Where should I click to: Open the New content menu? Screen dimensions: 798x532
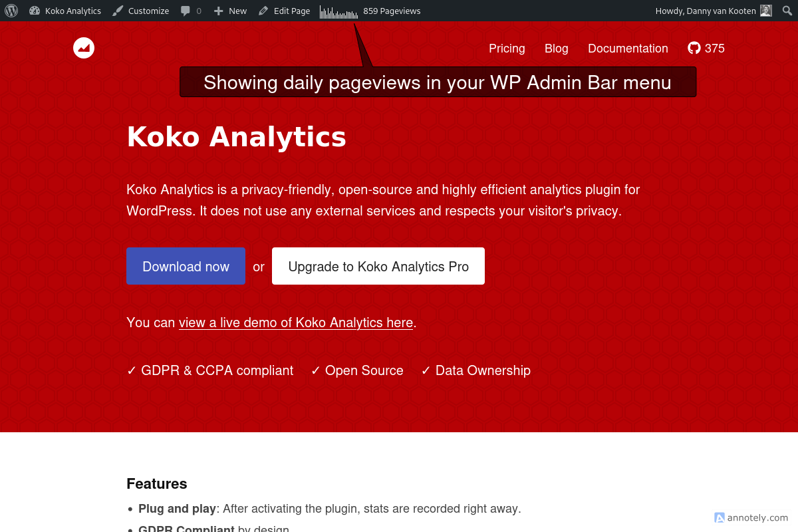click(229, 11)
